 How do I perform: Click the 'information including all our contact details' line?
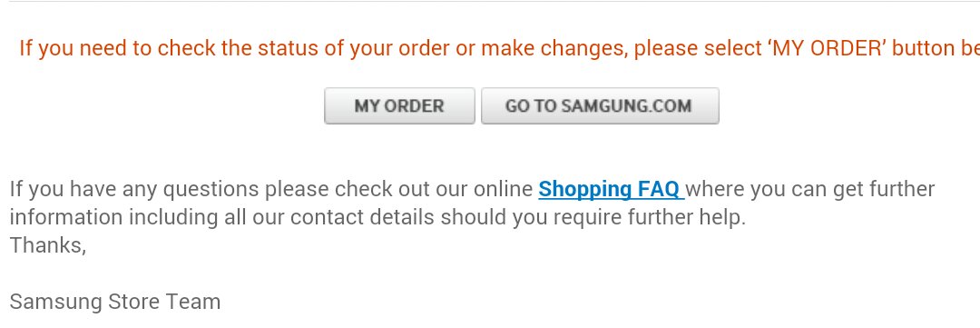click(377, 217)
